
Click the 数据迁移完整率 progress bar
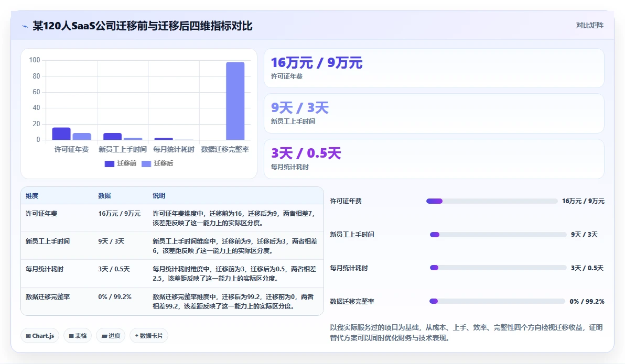(497, 301)
